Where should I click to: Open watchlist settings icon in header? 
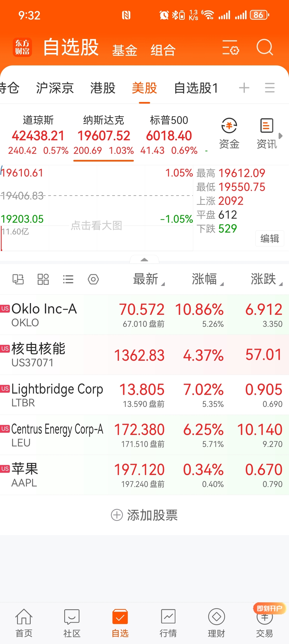(x=230, y=48)
